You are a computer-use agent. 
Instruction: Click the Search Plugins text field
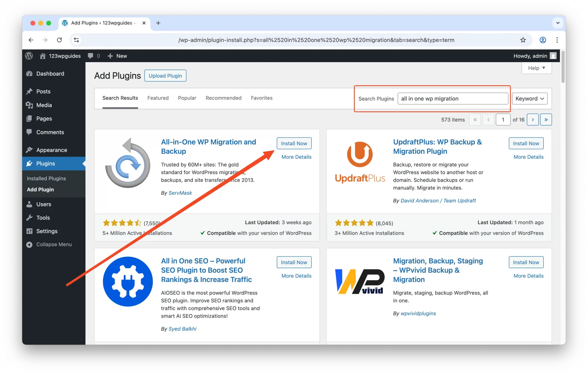point(452,99)
